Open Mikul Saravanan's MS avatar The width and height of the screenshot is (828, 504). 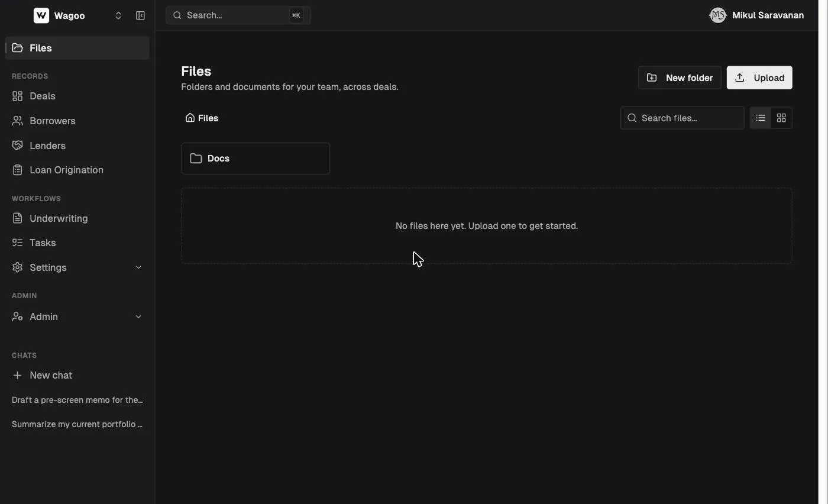(717, 15)
